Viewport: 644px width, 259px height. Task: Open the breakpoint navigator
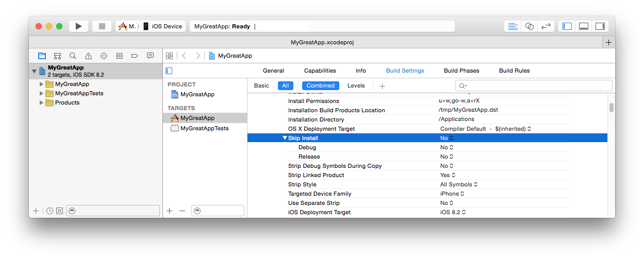coord(135,56)
